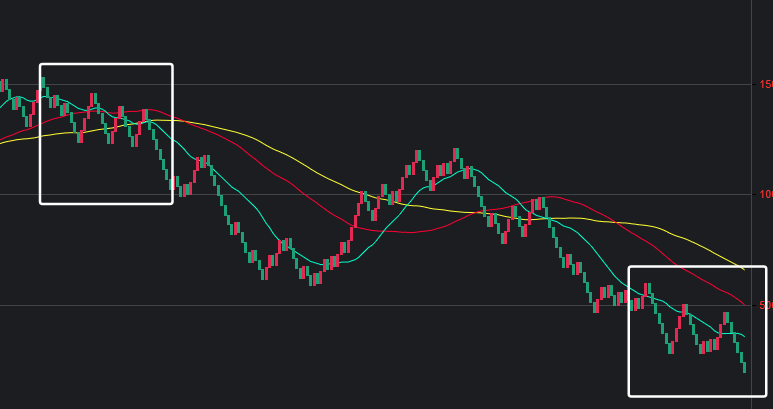The width and height of the screenshot is (773, 409).
Task: Click the middle price axis label
Action: click(765, 194)
